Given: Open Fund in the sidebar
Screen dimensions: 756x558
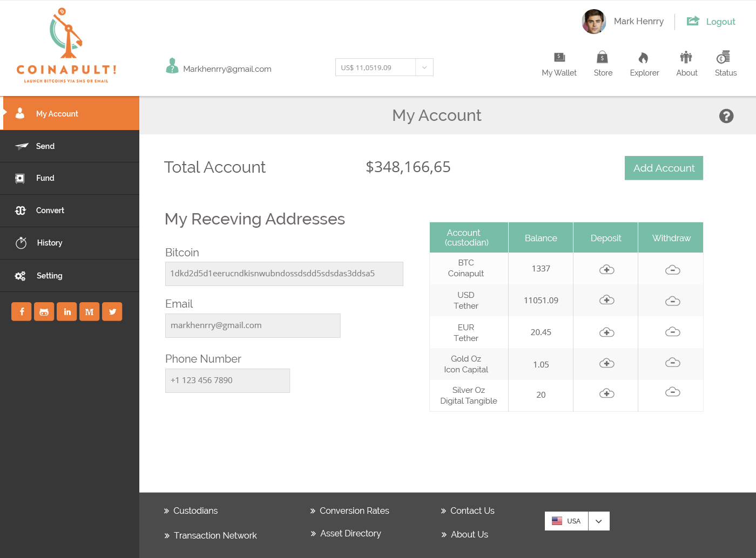Looking at the screenshot, I should pos(70,178).
